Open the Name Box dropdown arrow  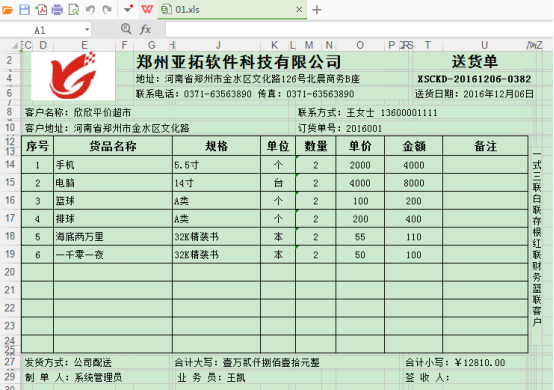(87, 30)
